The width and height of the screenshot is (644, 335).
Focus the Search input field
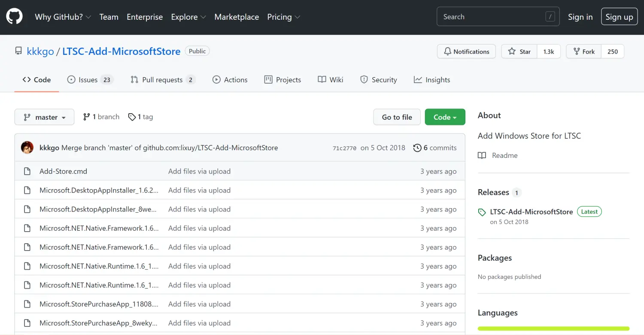[x=492, y=17]
